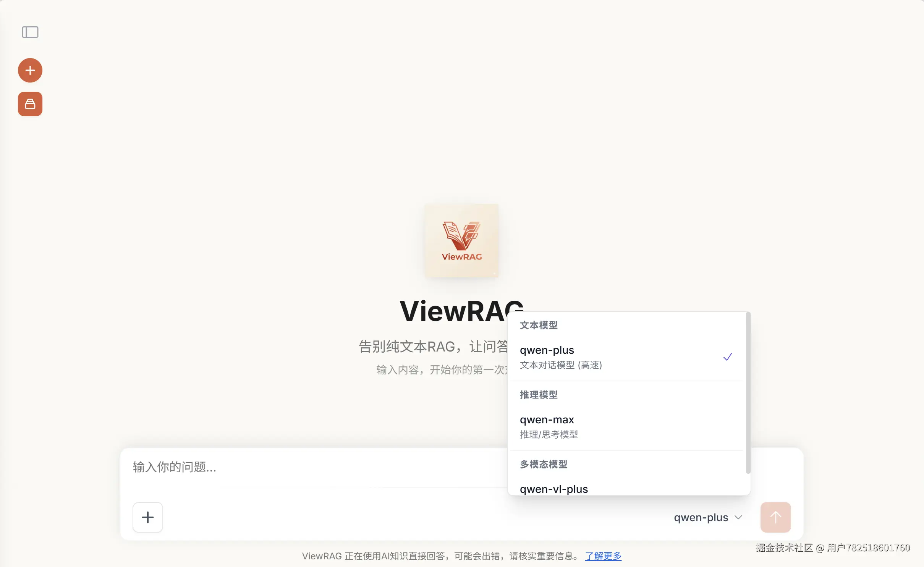This screenshot has height=567, width=924.
Task: Click the 多模态模型 group heading
Action: click(x=544, y=464)
